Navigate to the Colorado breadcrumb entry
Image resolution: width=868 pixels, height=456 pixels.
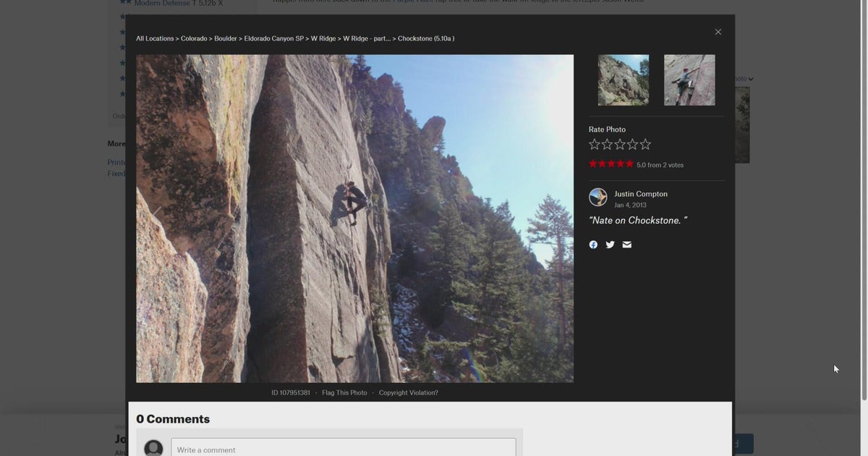[192, 37]
